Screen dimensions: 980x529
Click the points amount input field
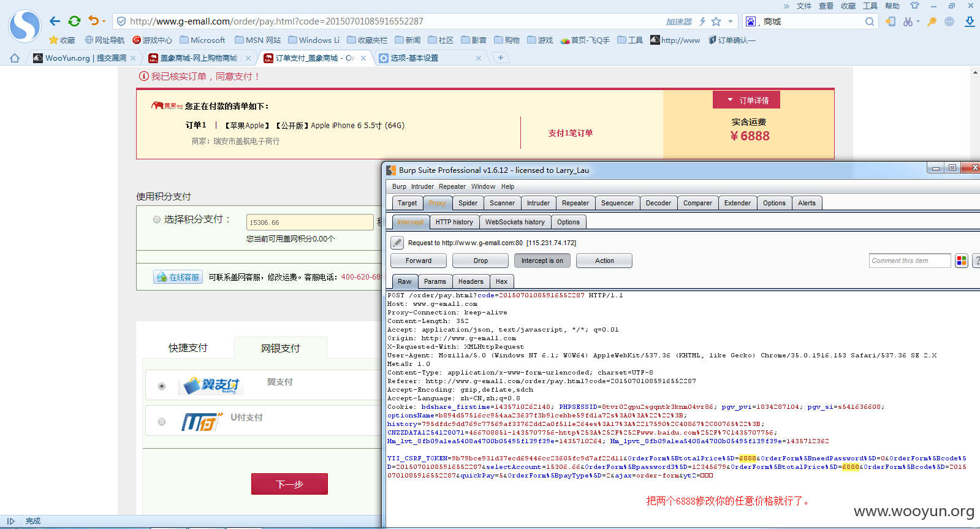click(310, 223)
